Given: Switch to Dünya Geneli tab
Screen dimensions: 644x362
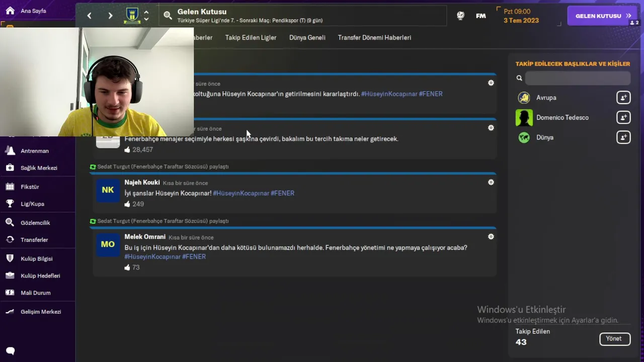Looking at the screenshot, I should coord(307,37).
